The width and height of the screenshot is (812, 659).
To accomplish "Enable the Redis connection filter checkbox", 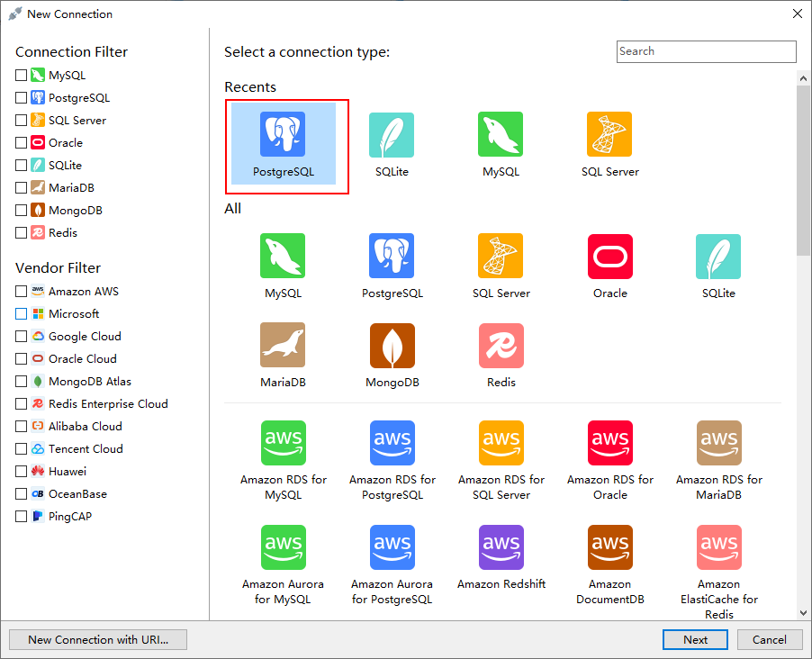I will point(22,232).
